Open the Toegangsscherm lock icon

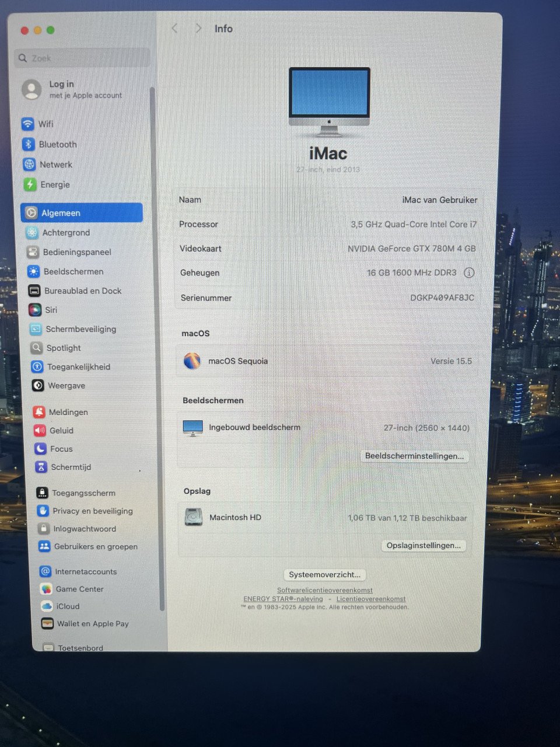(x=42, y=493)
